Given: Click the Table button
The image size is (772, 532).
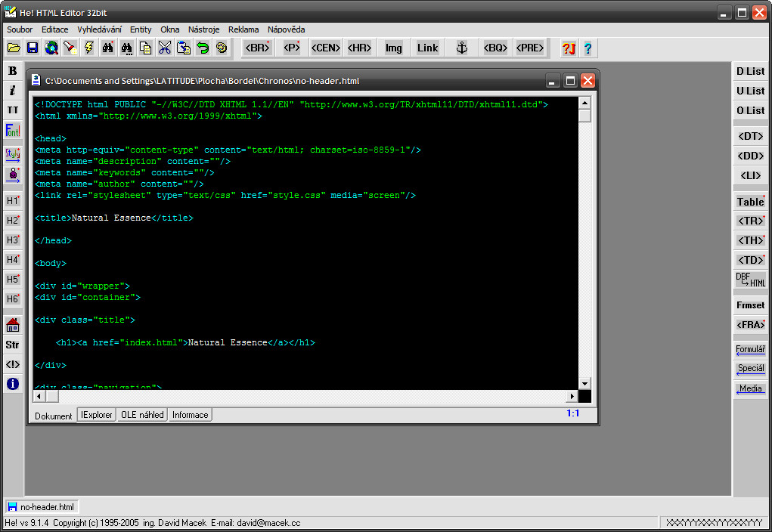Looking at the screenshot, I should click(750, 202).
